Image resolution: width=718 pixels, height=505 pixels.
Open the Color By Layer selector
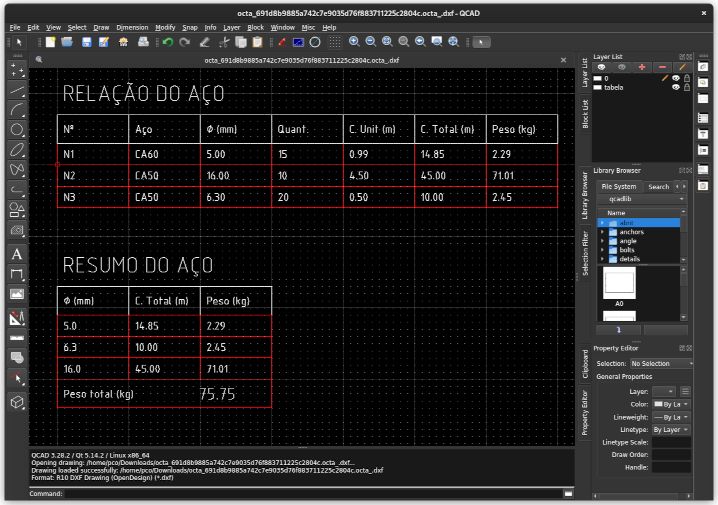click(x=670, y=403)
